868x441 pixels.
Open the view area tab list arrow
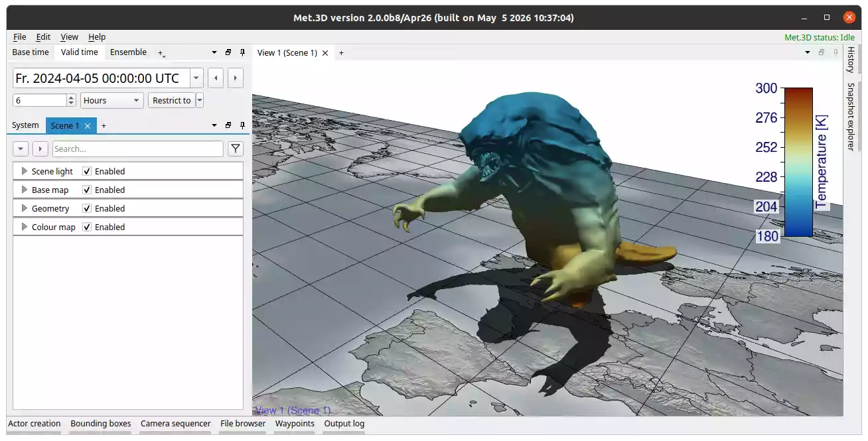click(807, 52)
